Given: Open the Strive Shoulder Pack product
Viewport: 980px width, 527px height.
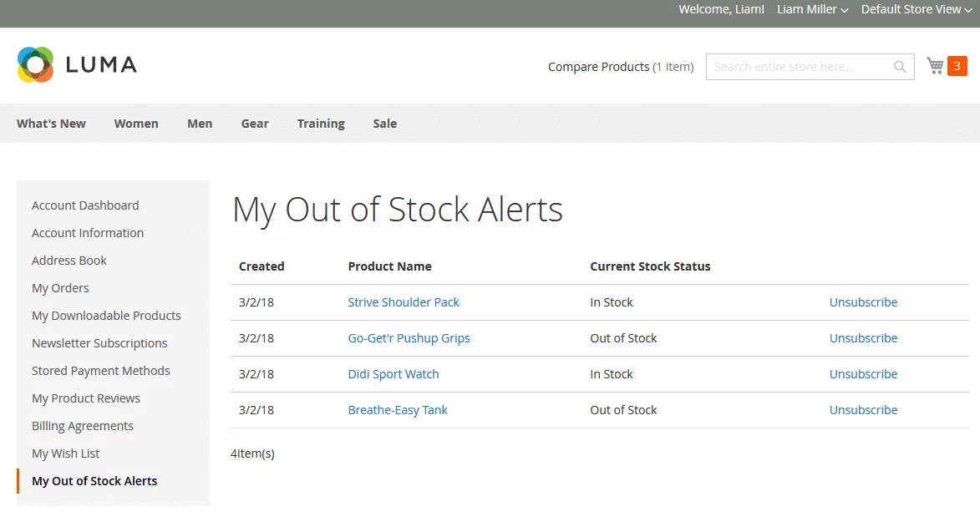Looking at the screenshot, I should [404, 302].
